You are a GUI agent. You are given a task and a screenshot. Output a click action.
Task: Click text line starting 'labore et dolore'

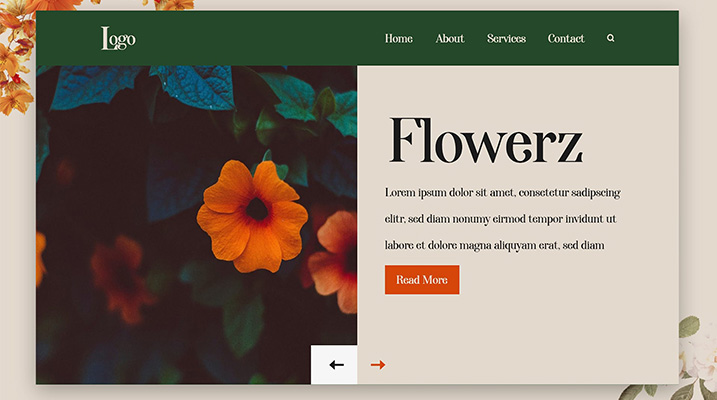(494, 246)
